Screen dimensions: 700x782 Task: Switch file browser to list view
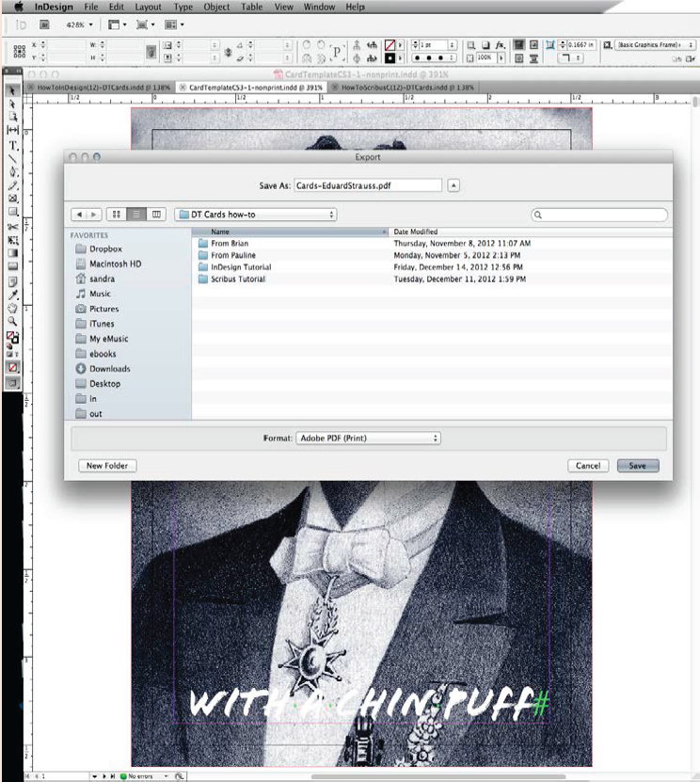(x=137, y=215)
